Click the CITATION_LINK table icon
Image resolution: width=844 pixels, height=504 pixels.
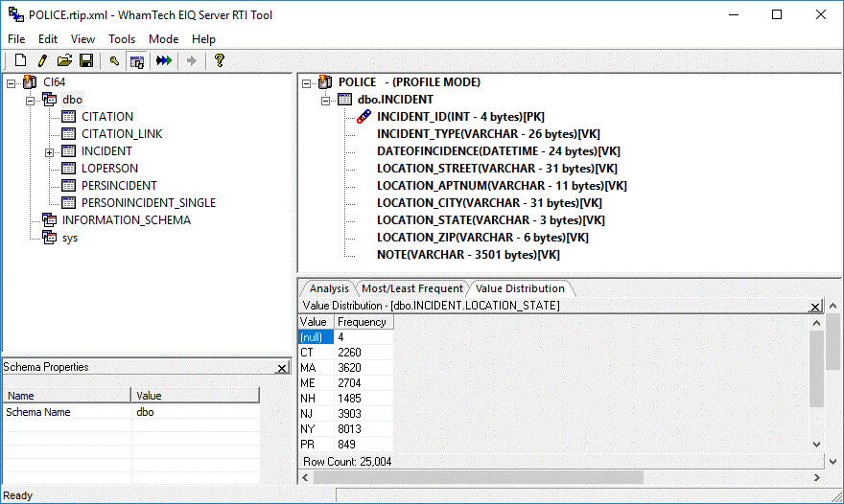pyautogui.click(x=68, y=134)
